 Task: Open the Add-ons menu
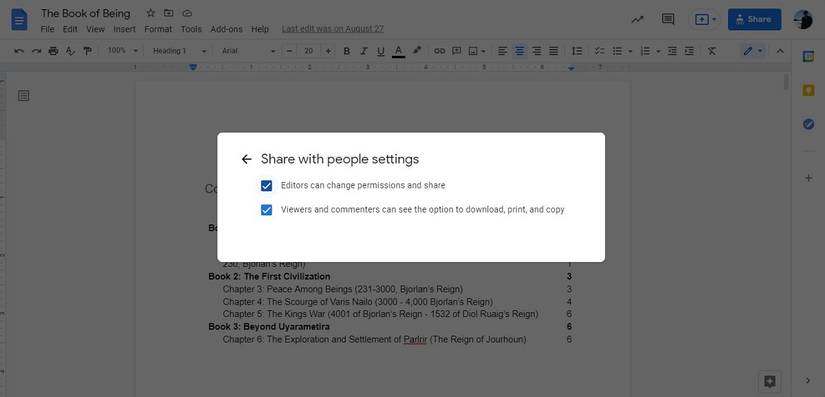(226, 29)
